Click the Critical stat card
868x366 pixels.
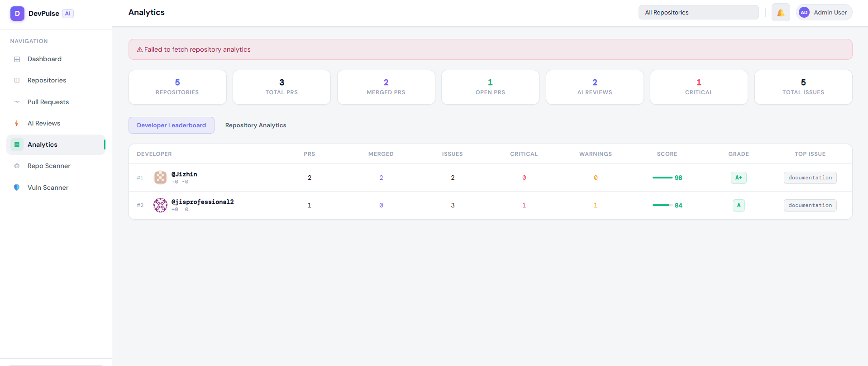[x=699, y=87]
